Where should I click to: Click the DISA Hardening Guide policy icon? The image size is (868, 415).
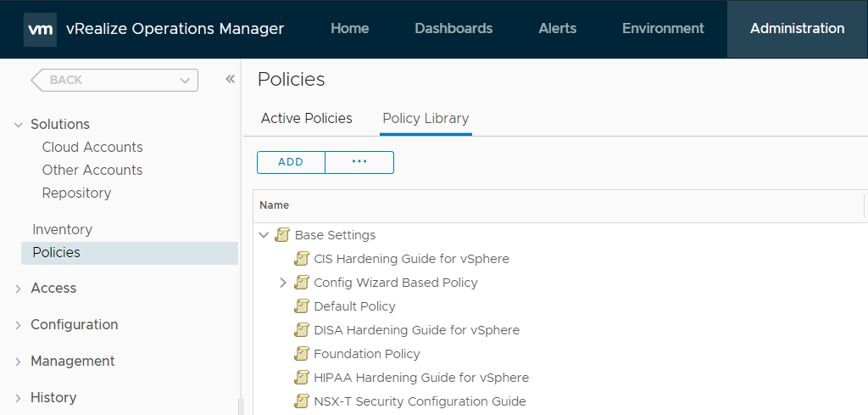click(301, 330)
